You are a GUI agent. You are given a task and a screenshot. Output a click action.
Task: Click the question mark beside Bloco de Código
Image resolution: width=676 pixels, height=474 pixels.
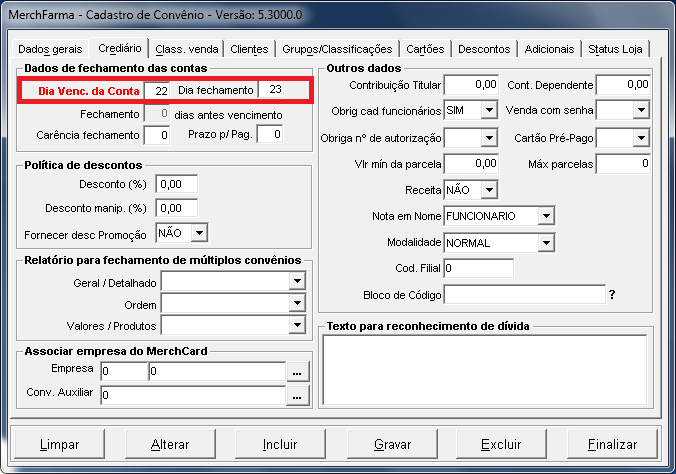(x=611, y=294)
